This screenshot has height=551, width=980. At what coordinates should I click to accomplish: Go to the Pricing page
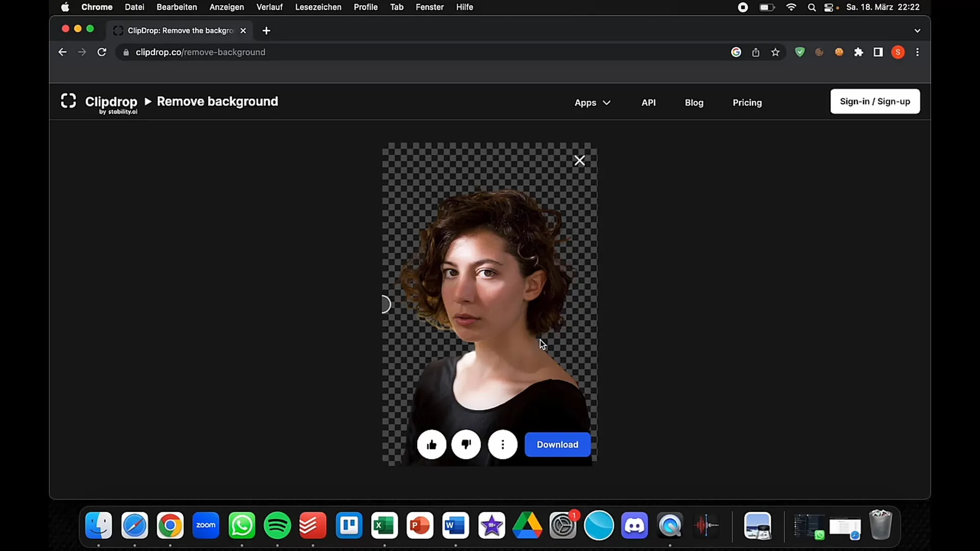[747, 103]
